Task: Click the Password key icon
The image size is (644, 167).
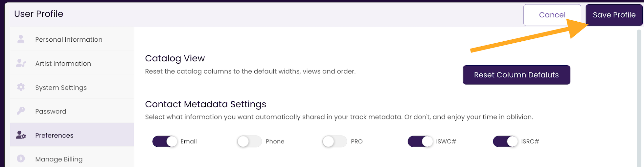Action: (x=21, y=111)
